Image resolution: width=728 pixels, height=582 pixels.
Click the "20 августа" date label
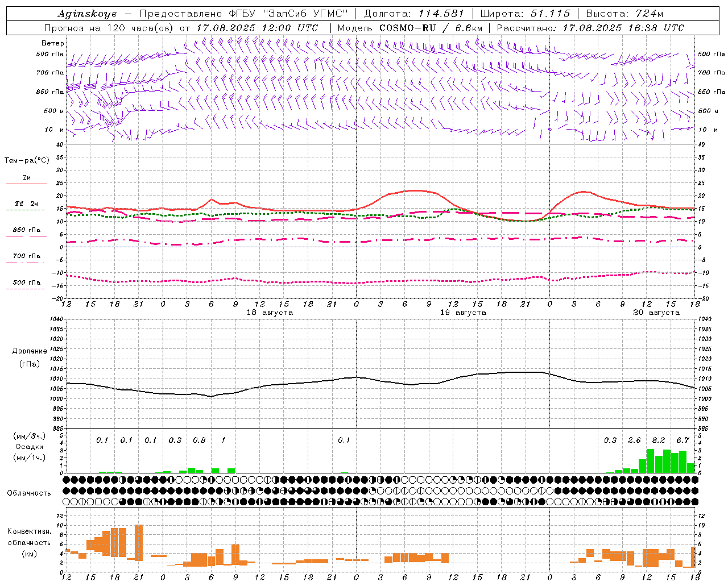pyautogui.click(x=656, y=313)
